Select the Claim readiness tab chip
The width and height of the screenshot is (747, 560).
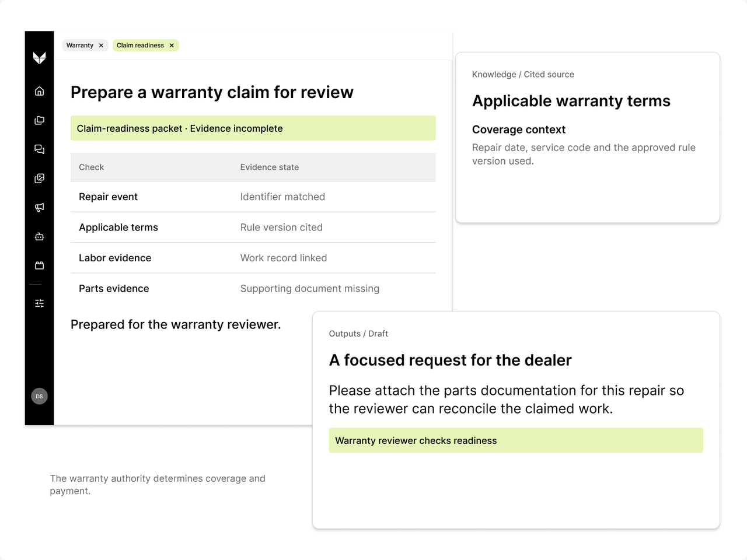145,45
